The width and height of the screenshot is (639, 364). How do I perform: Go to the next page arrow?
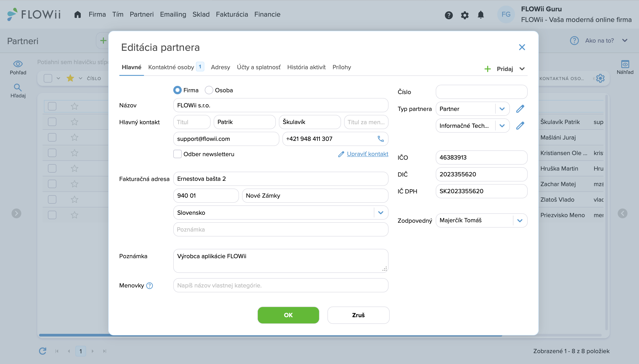[93, 351]
